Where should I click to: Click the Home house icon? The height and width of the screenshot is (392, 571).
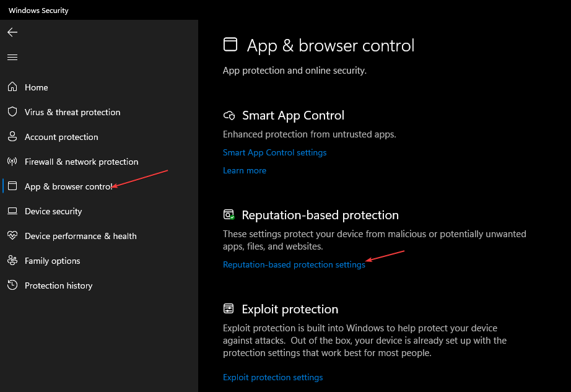point(12,87)
